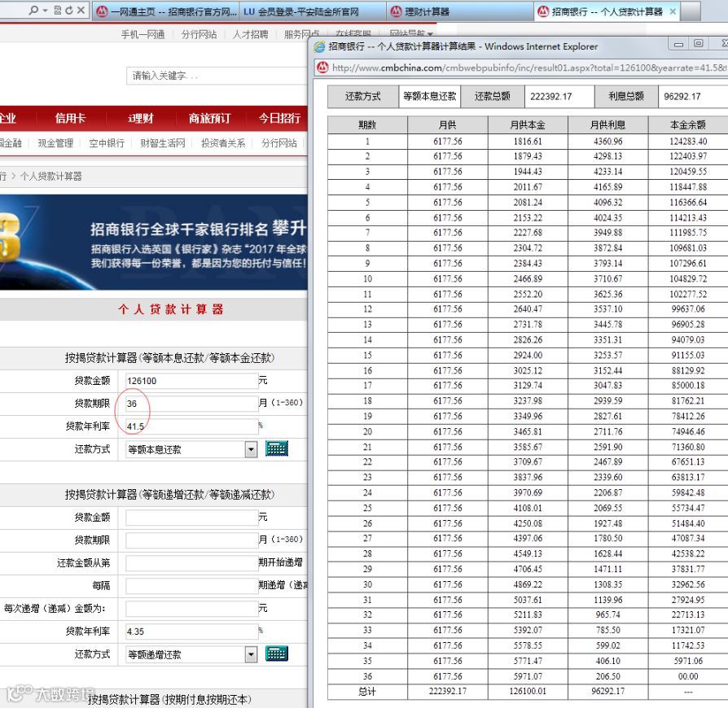Click the 分行网站 sub-navigation link
This screenshot has width=728, height=708.
point(279,143)
